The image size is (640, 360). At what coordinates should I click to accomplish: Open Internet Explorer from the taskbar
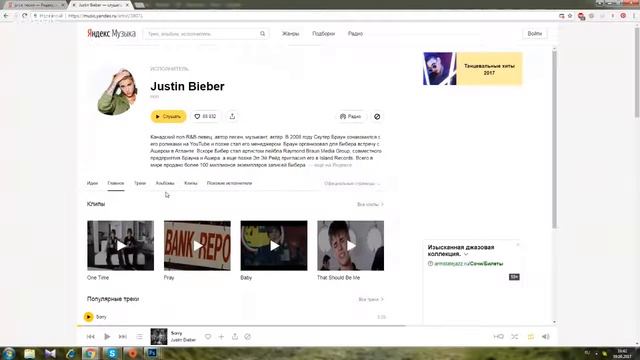[71, 353]
